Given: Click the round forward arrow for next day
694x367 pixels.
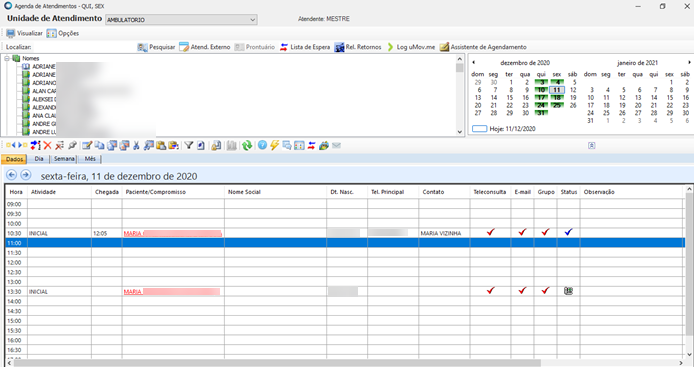Looking at the screenshot, I should click(26, 175).
